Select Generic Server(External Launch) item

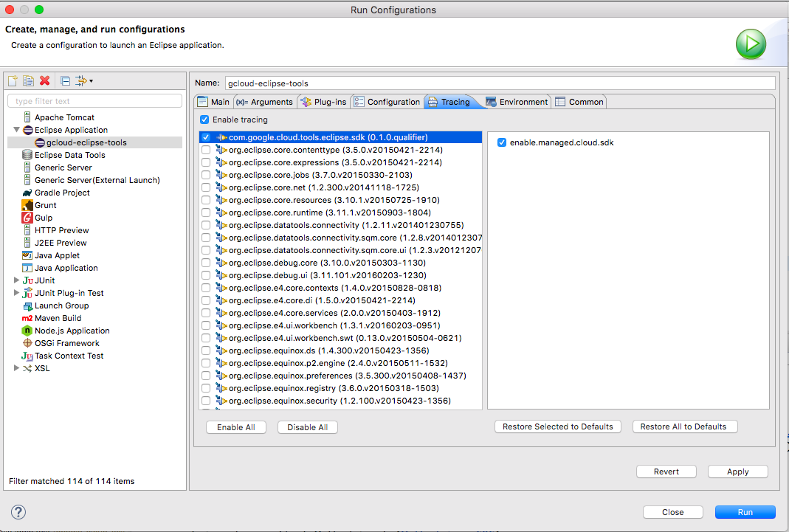pos(97,180)
